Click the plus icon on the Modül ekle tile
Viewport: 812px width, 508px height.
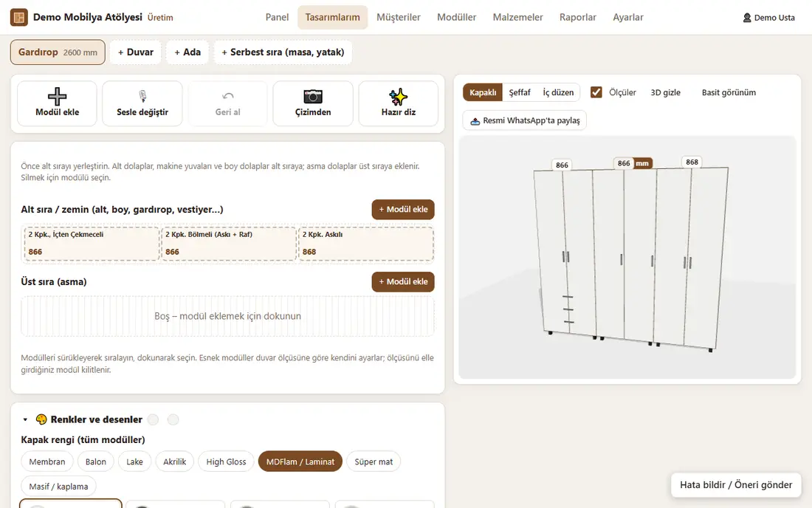(x=57, y=96)
